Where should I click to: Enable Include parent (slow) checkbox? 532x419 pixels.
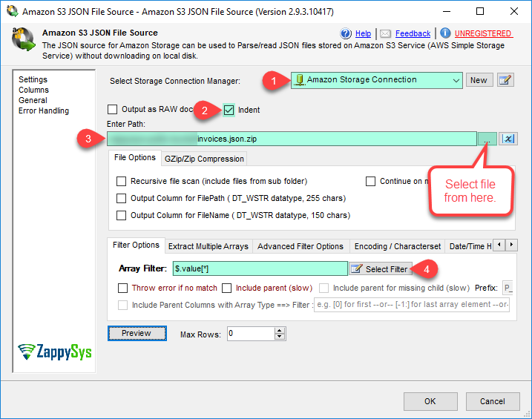tap(226, 288)
